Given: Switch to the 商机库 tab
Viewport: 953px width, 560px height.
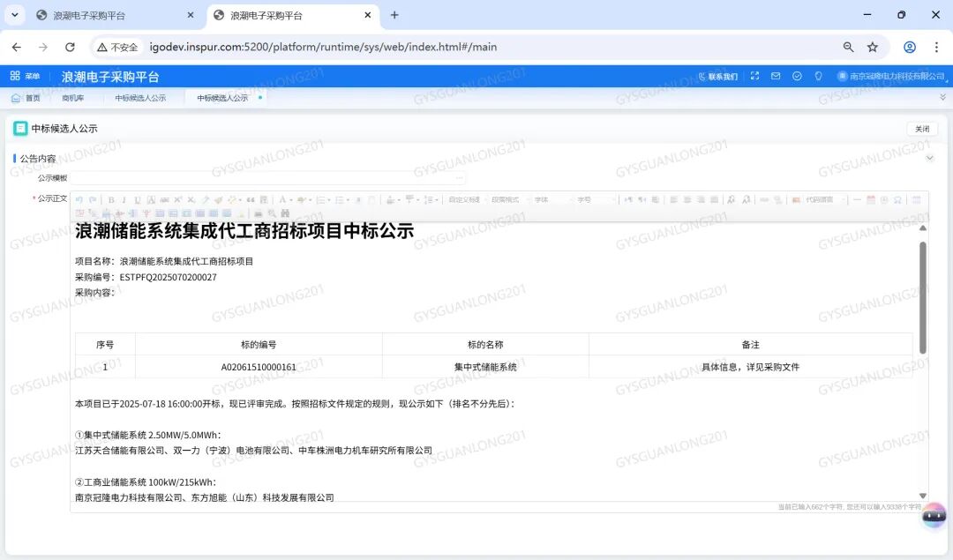Looking at the screenshot, I should point(72,98).
